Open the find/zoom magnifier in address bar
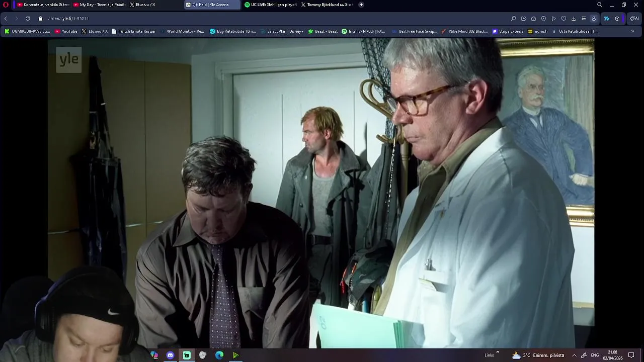 (x=514, y=19)
